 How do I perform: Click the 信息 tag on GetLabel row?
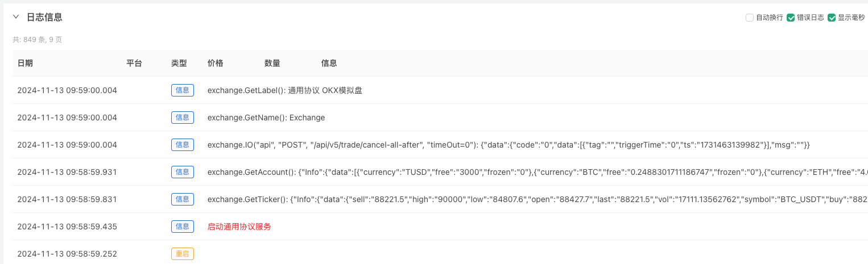point(183,90)
